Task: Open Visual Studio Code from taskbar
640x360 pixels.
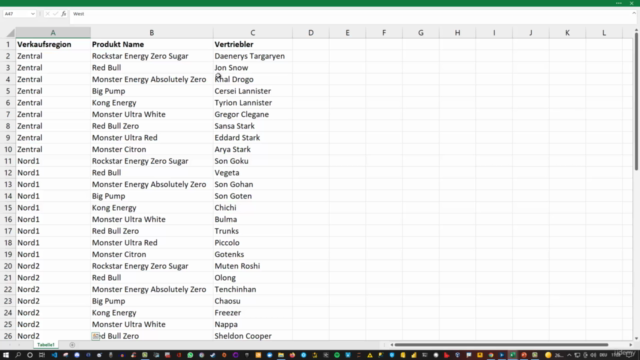Action: (x=54, y=355)
